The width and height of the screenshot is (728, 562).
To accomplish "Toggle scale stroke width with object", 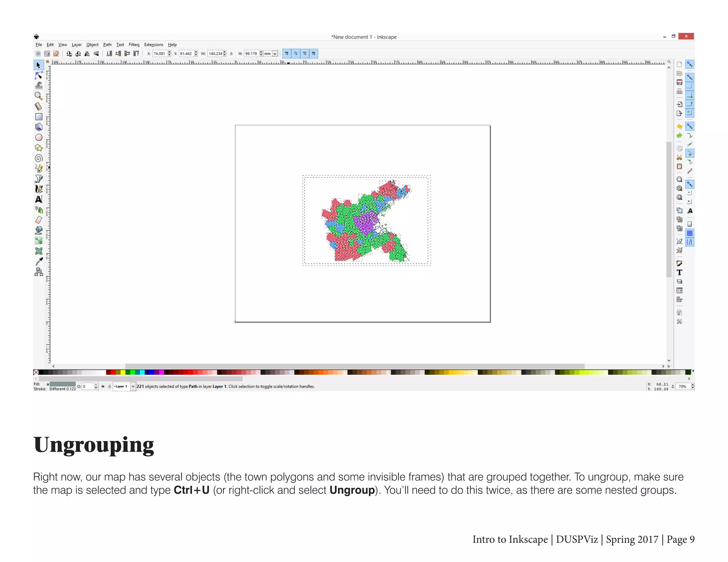I will point(287,53).
